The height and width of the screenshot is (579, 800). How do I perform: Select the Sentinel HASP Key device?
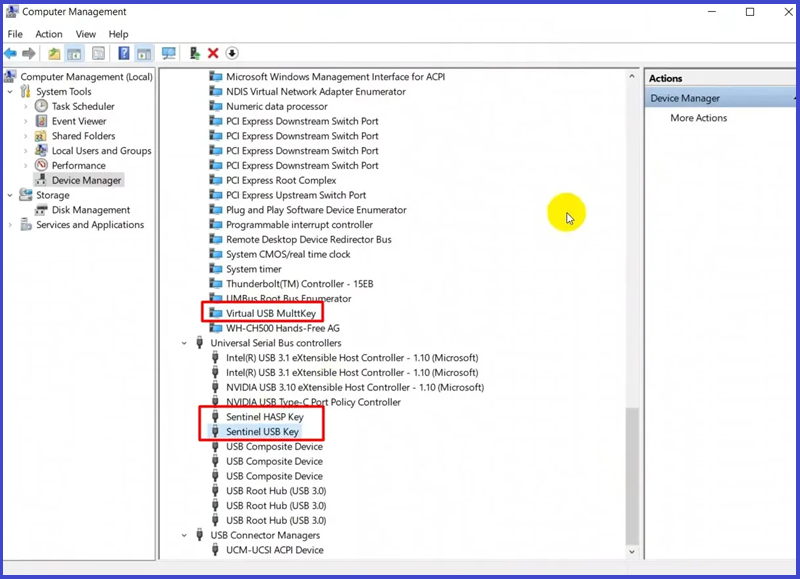pyautogui.click(x=264, y=417)
